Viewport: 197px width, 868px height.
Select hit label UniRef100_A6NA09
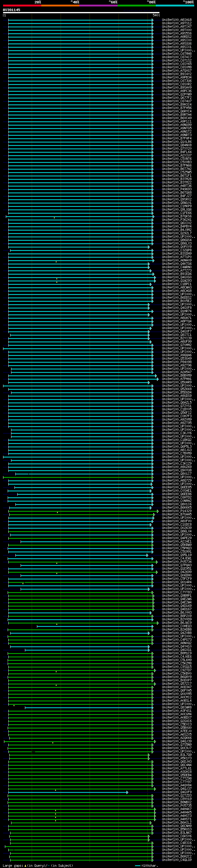(177, 260)
